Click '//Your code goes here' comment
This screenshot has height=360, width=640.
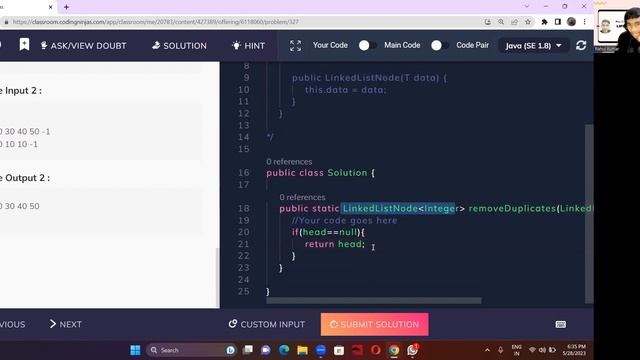(344, 220)
